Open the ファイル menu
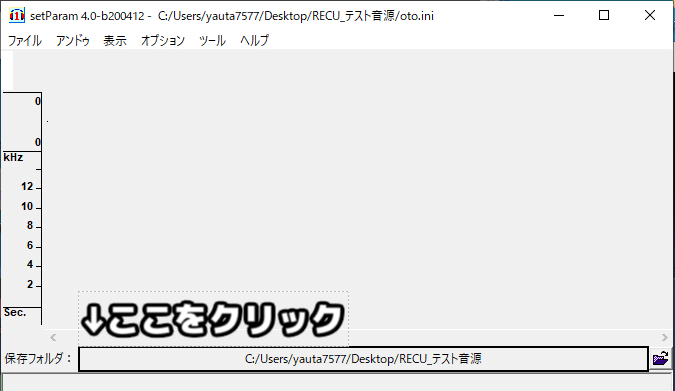This screenshot has height=391, width=675. [25, 40]
